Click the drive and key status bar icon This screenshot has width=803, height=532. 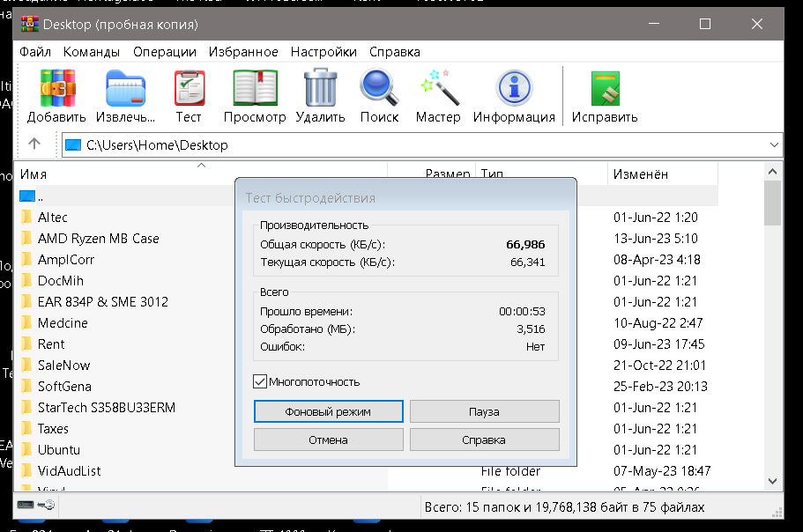(x=36, y=505)
